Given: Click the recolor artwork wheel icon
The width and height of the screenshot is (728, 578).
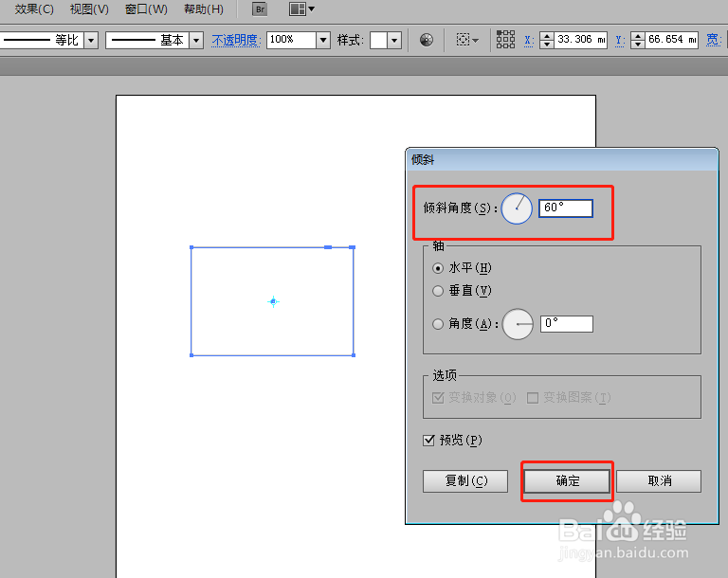Looking at the screenshot, I should point(427,40).
